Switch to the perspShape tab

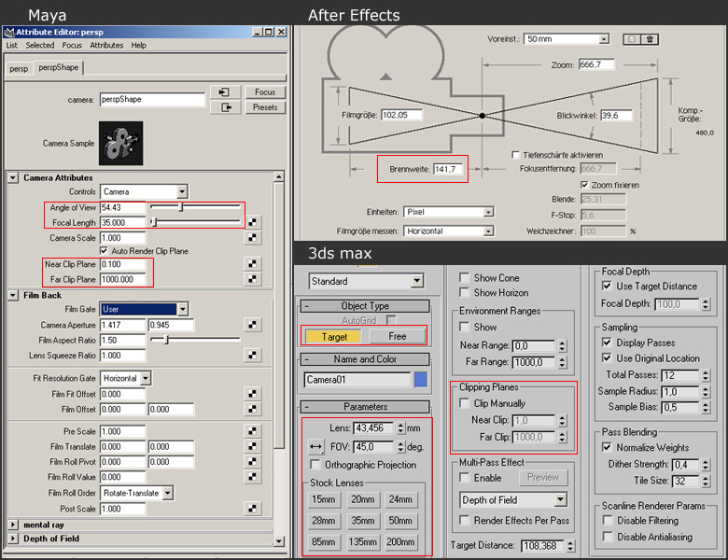point(59,67)
